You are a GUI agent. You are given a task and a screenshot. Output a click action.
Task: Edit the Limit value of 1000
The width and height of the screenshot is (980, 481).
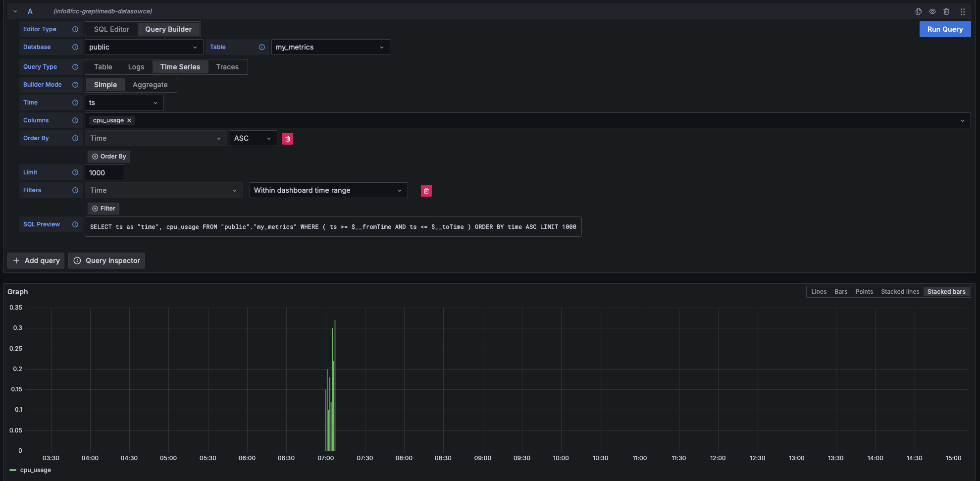[104, 172]
